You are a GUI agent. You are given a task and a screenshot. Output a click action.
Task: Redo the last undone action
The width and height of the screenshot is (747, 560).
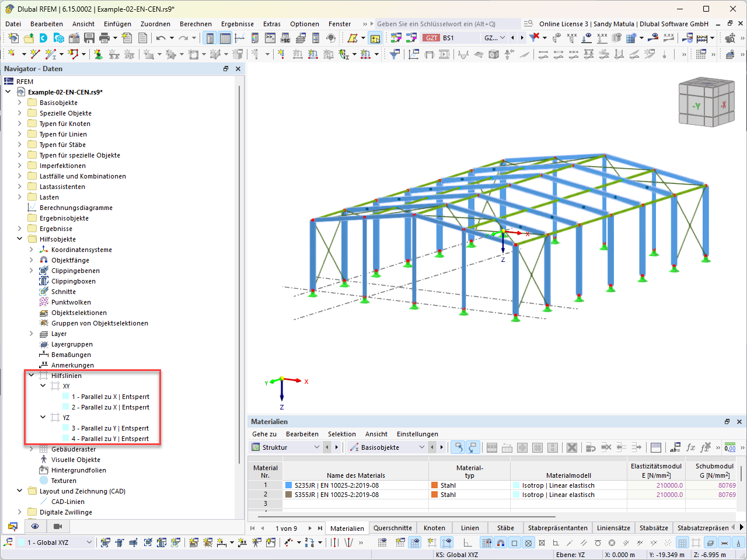point(183,38)
